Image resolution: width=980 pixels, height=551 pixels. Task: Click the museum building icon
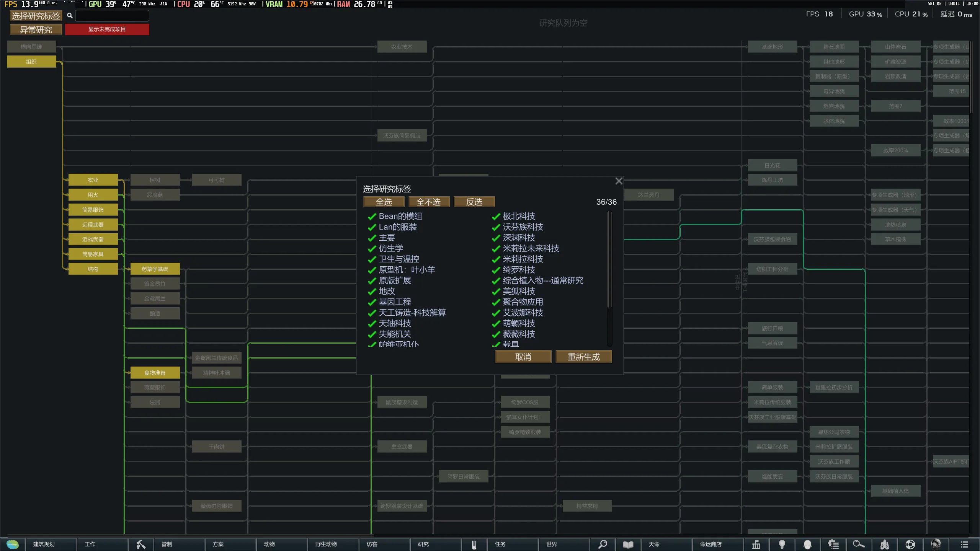click(756, 544)
